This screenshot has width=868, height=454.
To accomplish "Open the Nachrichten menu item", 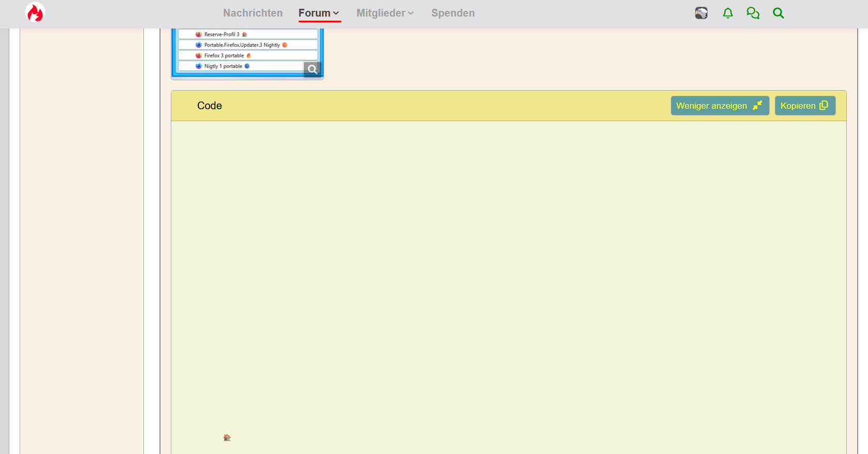I will pos(253,13).
